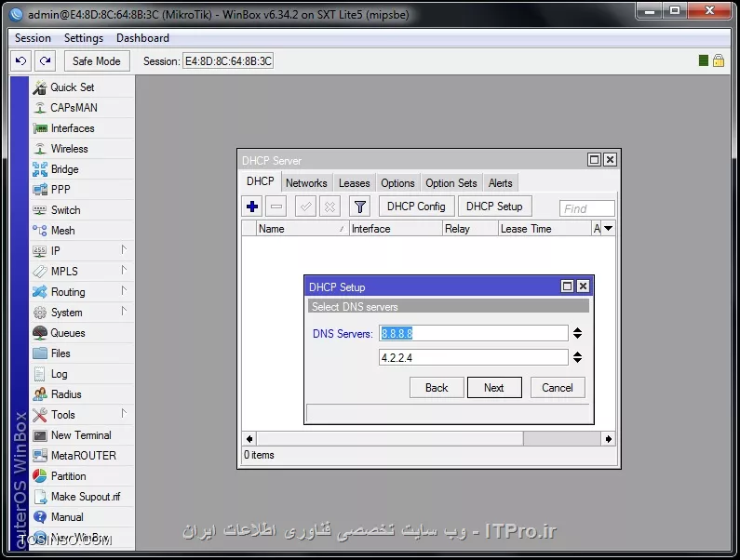Expand the MPLS submenu

(124, 271)
